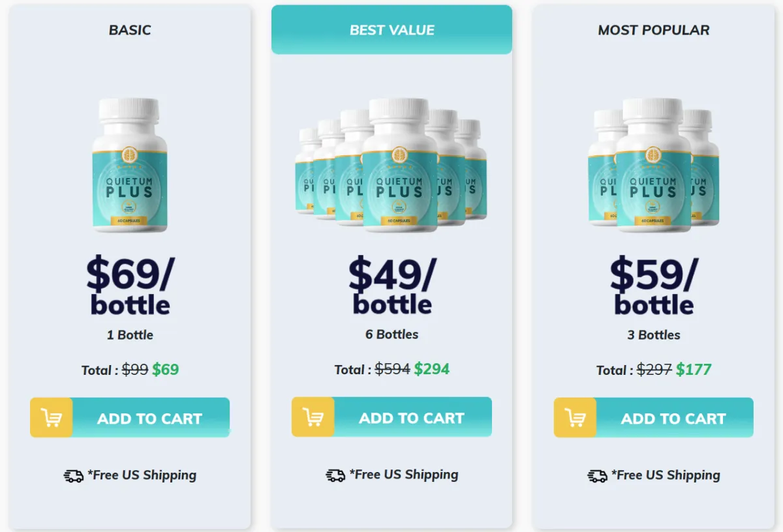Add the 3 Bottles package to cart

654,417
